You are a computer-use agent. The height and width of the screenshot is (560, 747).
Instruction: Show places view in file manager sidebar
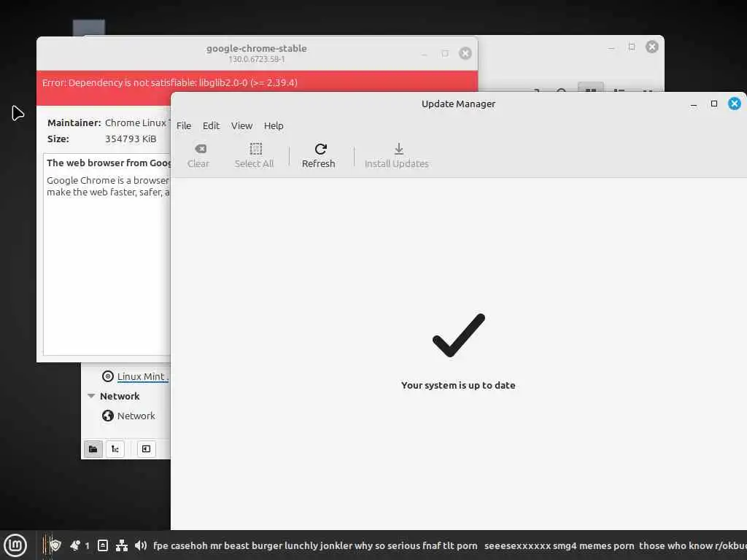click(x=93, y=449)
